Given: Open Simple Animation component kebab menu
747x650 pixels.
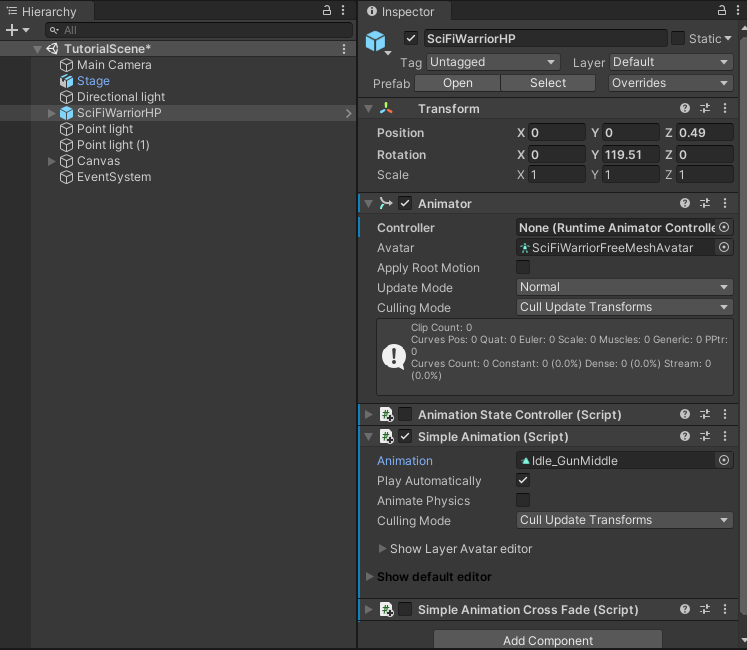Looking at the screenshot, I should point(724,437).
